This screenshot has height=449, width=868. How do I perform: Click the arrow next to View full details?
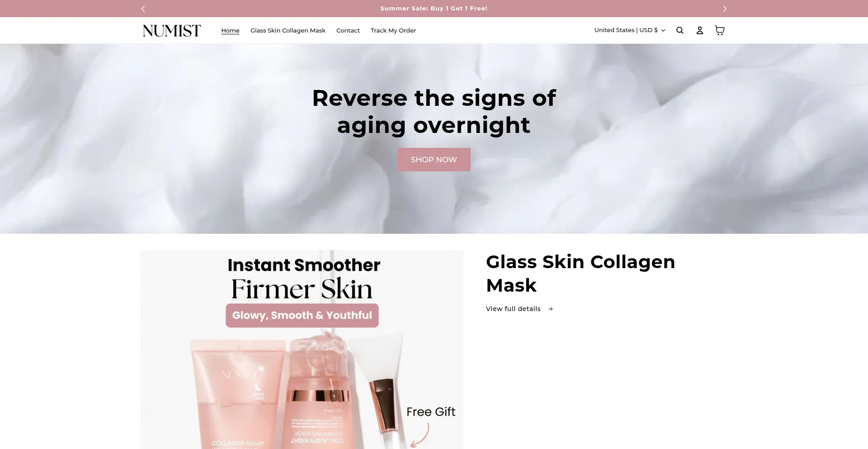click(550, 309)
